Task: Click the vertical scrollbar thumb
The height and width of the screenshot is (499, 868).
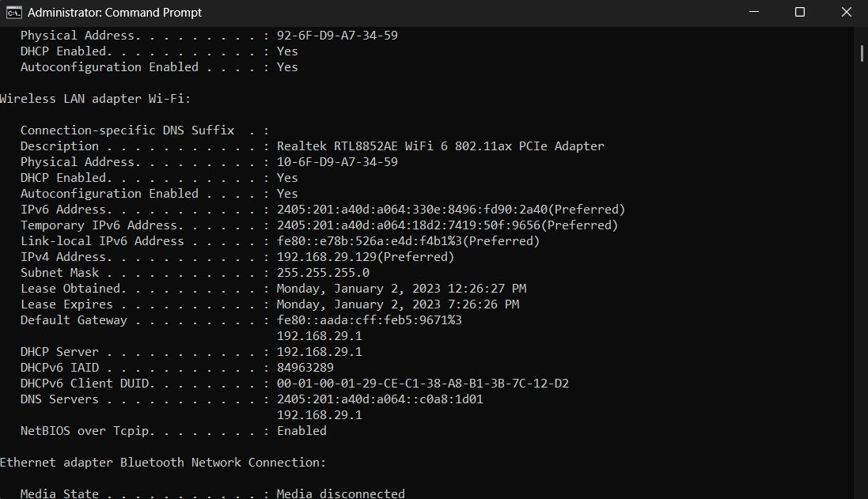Action: click(x=862, y=53)
